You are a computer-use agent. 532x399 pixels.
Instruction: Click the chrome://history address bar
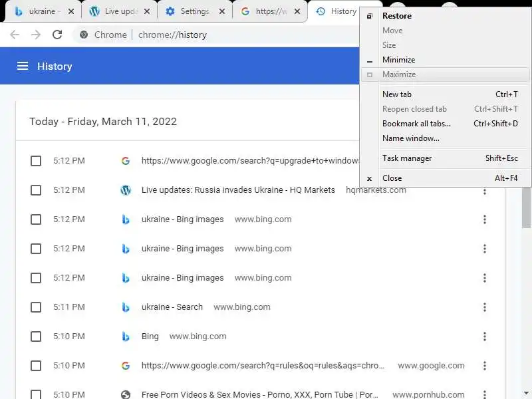coord(217,35)
